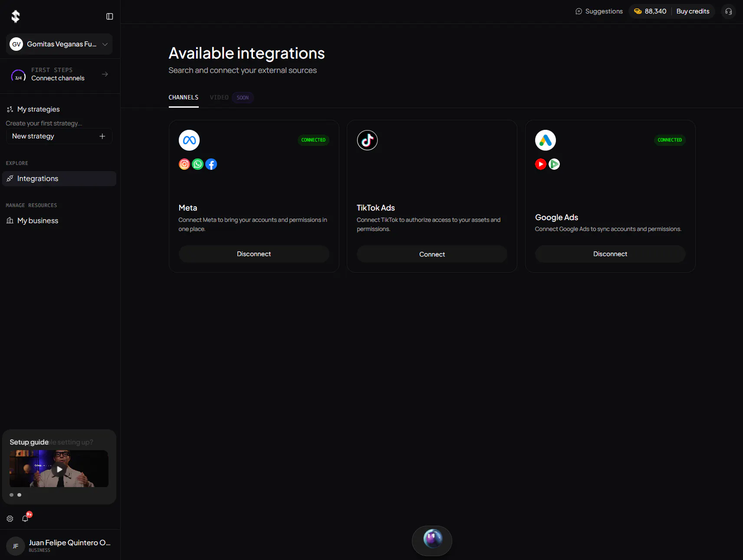This screenshot has width=743, height=560.
Task: Click the Meta card title
Action: (188, 208)
